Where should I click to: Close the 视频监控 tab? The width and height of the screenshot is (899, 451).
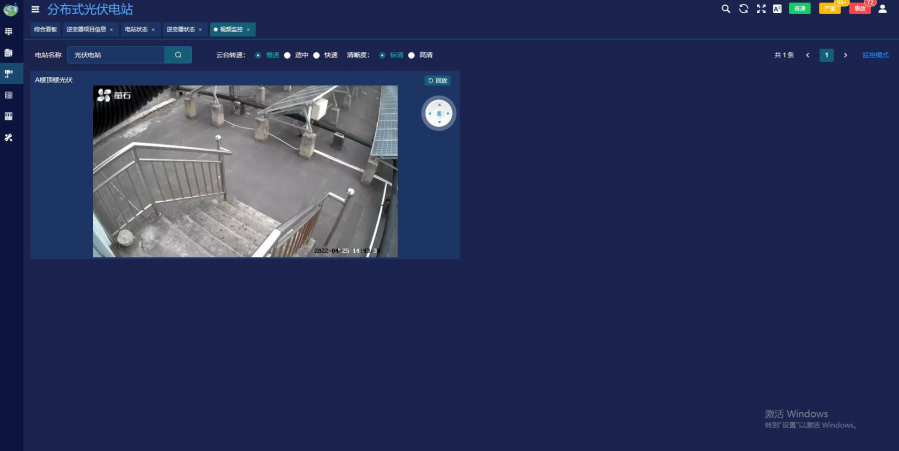[248, 29]
